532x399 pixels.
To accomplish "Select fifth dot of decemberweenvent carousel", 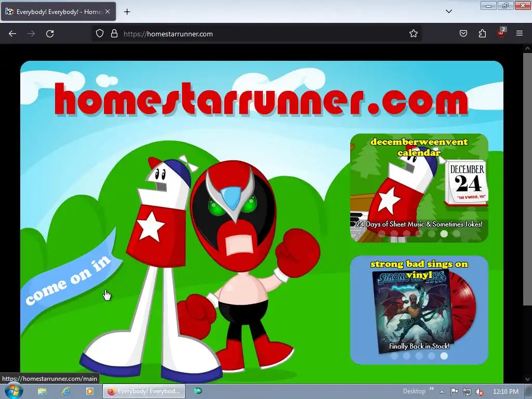I will click(431, 233).
